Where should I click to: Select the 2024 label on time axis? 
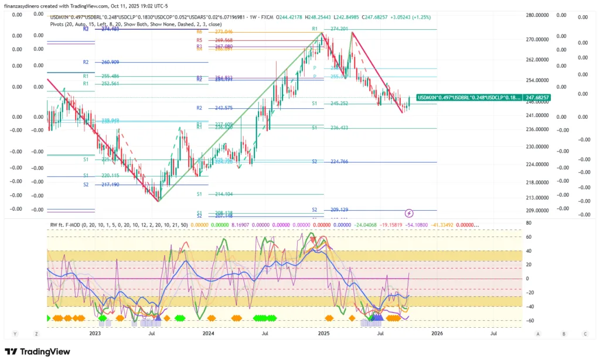tap(209, 334)
